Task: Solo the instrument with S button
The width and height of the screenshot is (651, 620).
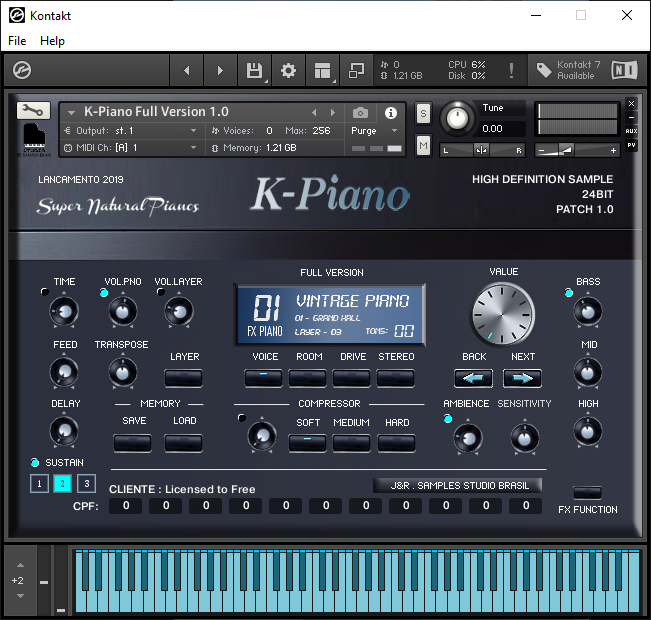Action: (x=423, y=113)
